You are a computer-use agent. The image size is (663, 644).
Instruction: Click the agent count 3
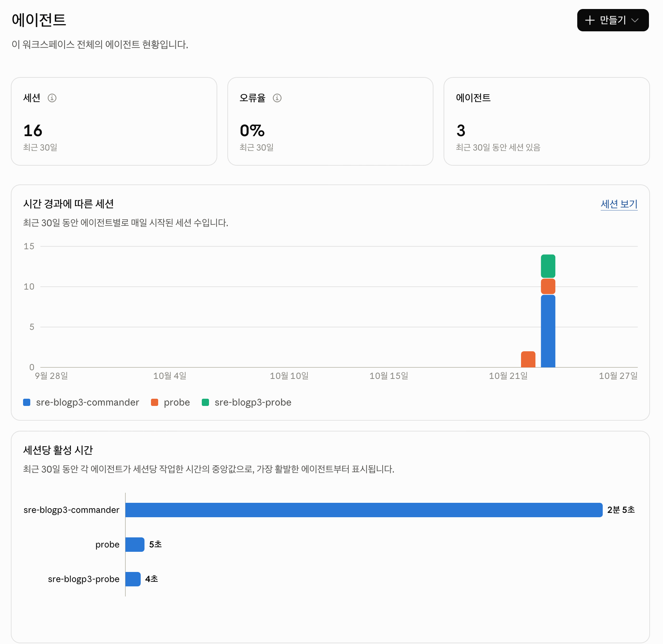click(461, 130)
